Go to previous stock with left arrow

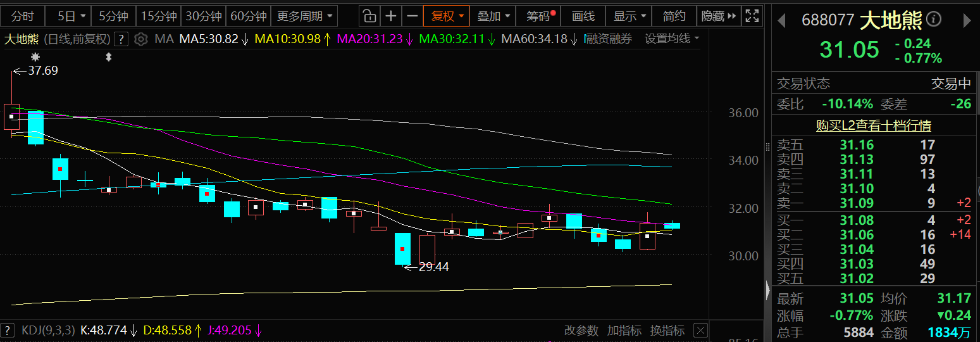(782, 21)
